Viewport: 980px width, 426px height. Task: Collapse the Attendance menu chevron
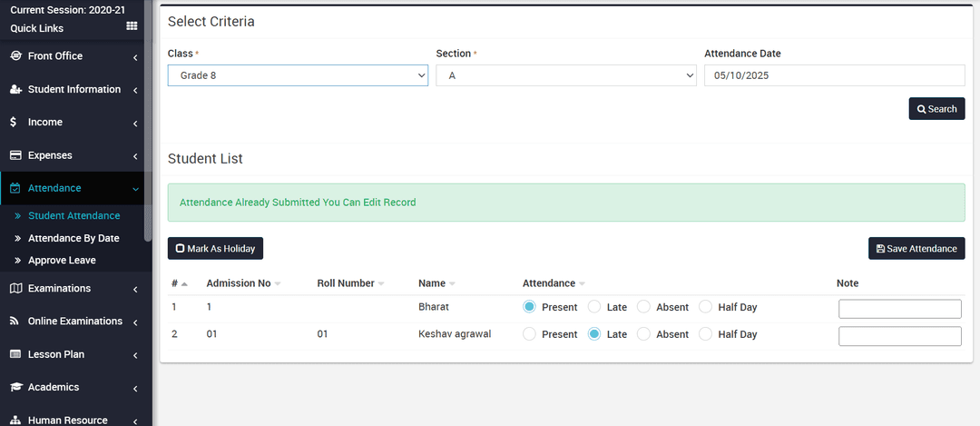pyautogui.click(x=135, y=189)
